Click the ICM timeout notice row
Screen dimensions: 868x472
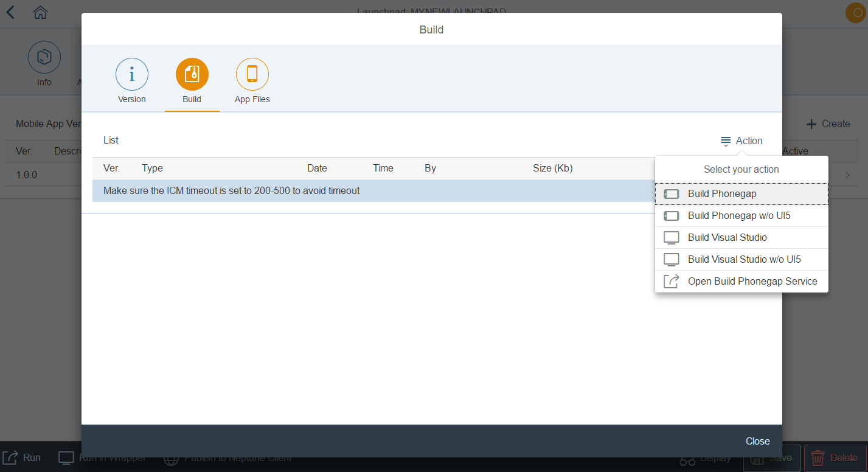pyautogui.click(x=231, y=191)
